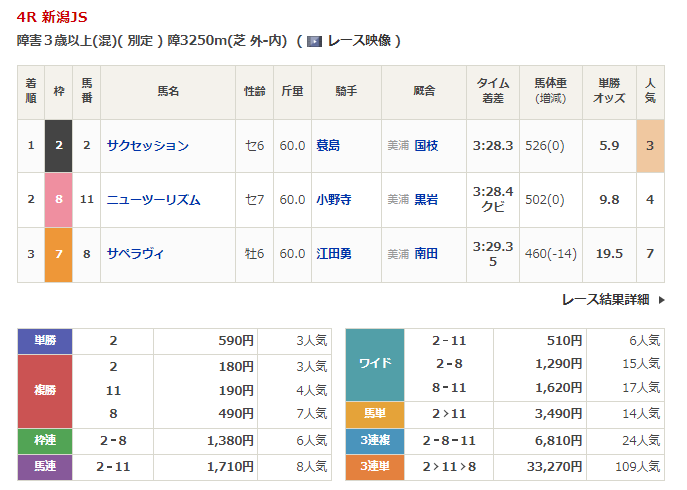View trainer 黒岩 page
Viewport: 687px width, 490px height.
click(426, 200)
